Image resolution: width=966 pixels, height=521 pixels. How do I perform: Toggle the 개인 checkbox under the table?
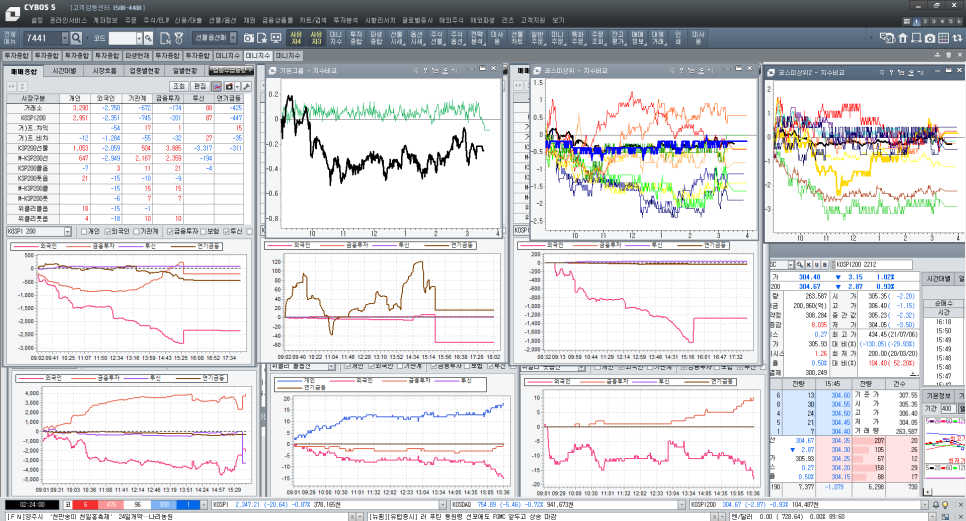[84, 232]
